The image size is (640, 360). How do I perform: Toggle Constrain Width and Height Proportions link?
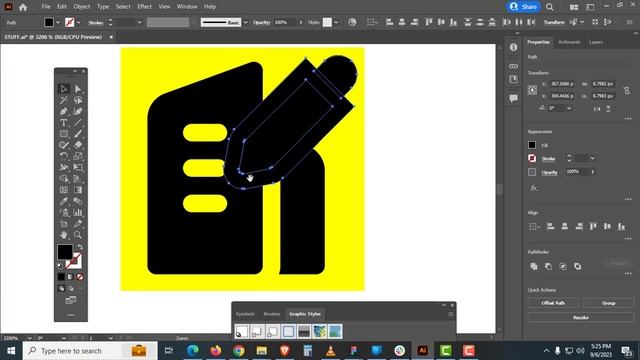coord(627,90)
